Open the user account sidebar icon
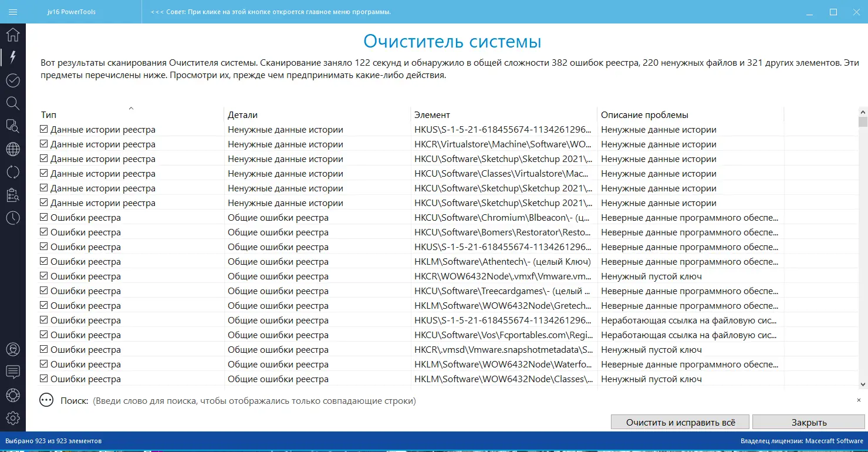The height and width of the screenshot is (452, 868). click(13, 349)
